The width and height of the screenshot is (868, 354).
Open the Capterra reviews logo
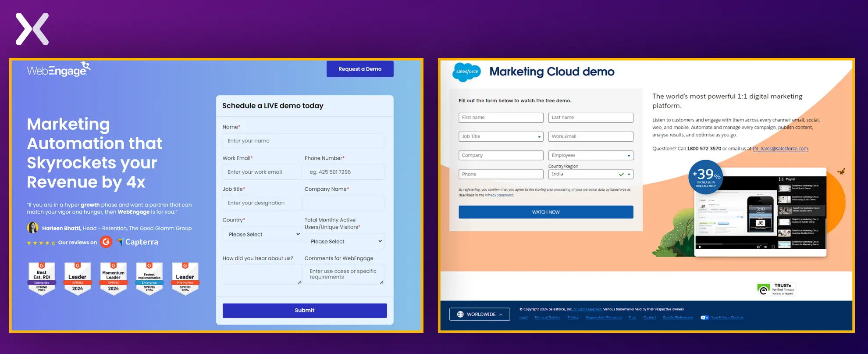tap(137, 242)
